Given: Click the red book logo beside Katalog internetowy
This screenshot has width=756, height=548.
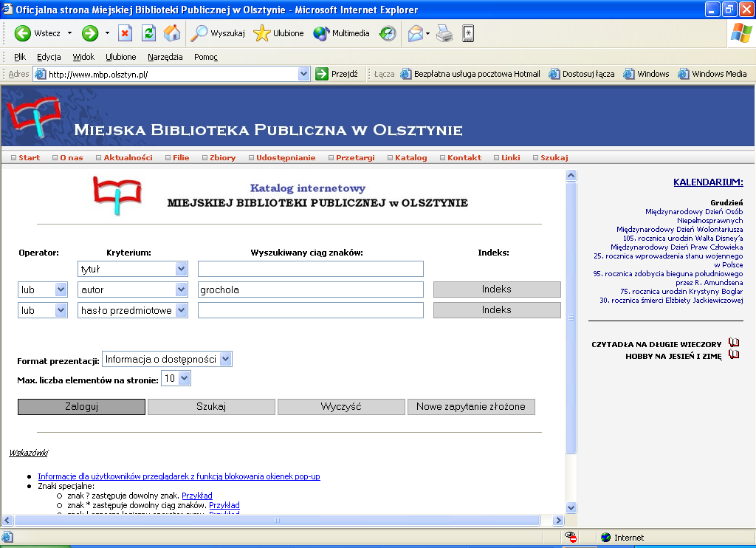Looking at the screenshot, I should pos(117,195).
